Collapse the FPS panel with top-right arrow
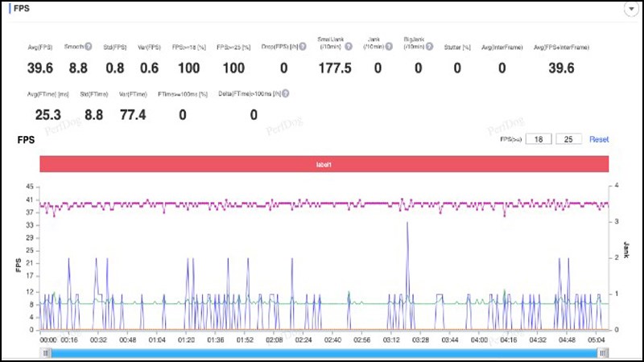The height and width of the screenshot is (362, 644). click(633, 7)
